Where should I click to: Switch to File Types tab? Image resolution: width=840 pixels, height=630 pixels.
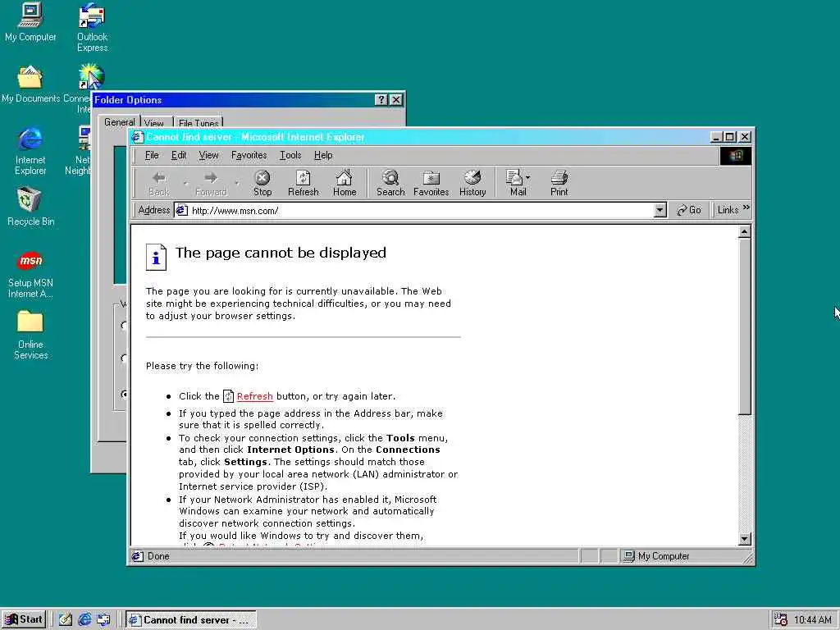pyautogui.click(x=199, y=123)
